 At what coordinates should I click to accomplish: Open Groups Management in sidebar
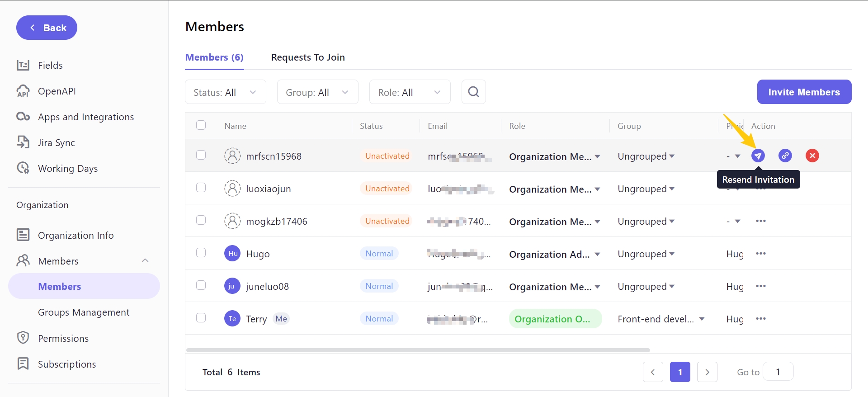pyautogui.click(x=84, y=312)
